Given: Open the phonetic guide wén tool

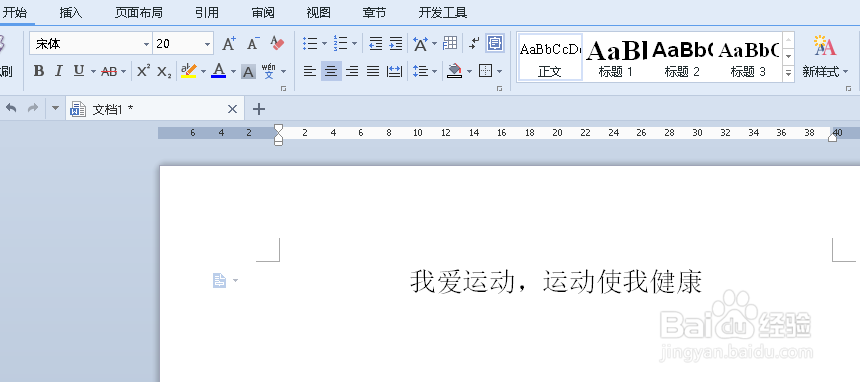Looking at the screenshot, I should 269,71.
